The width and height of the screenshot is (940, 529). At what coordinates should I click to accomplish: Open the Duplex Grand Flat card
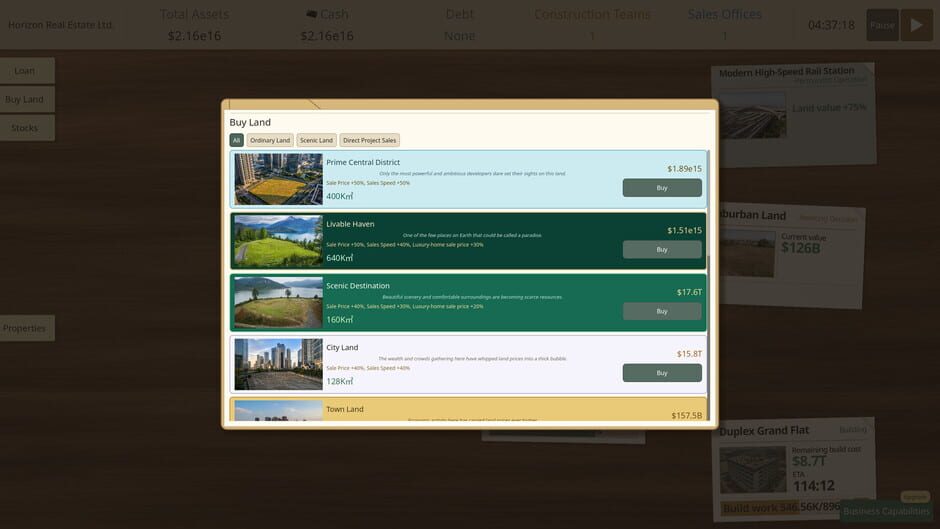click(793, 469)
